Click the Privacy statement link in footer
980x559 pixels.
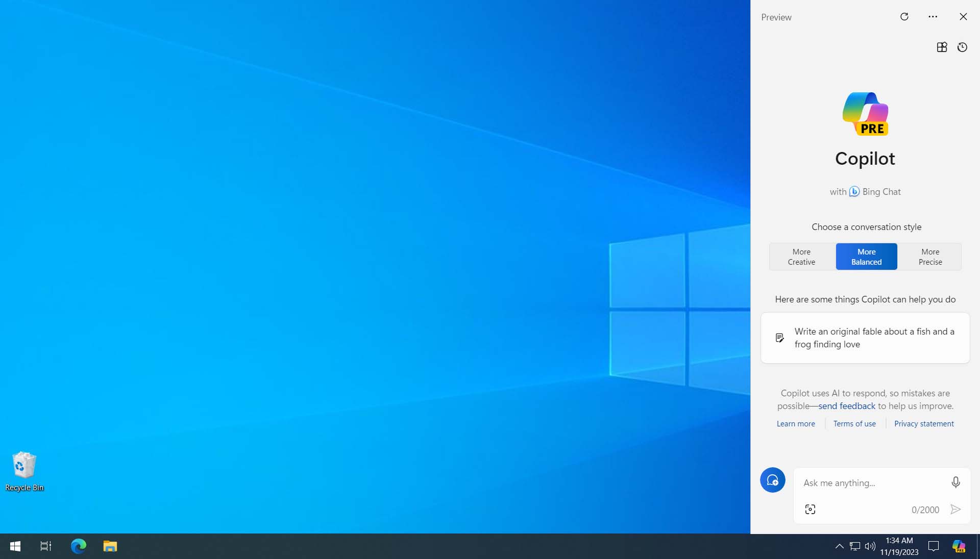(924, 423)
